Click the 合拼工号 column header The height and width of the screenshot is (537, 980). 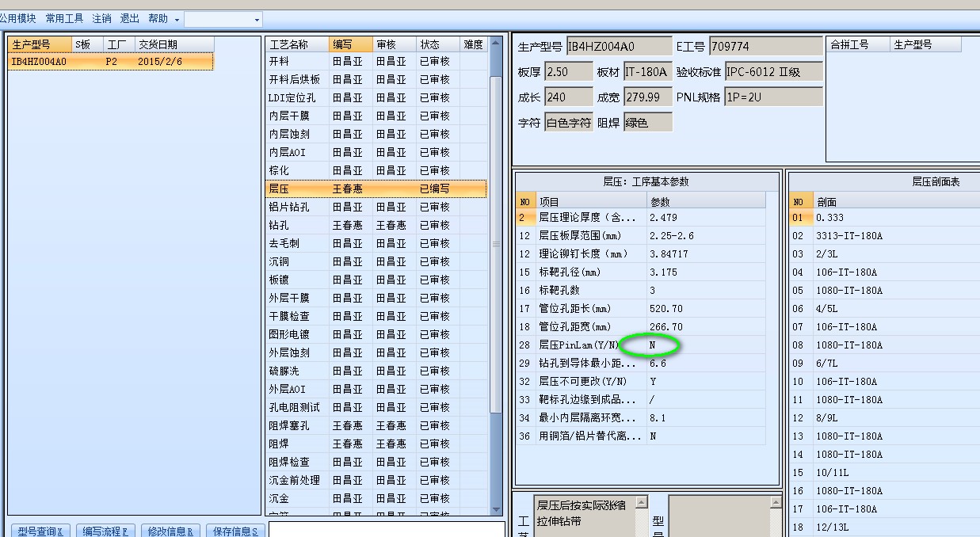tap(859, 44)
